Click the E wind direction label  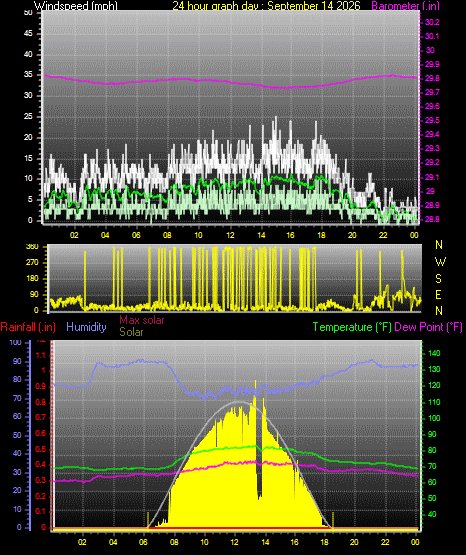(438, 294)
